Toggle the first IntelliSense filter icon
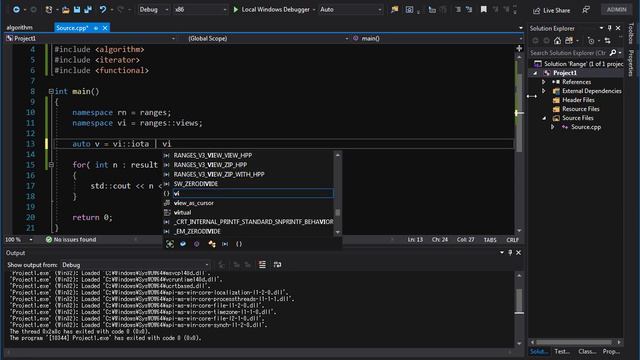The height and width of the screenshot is (360, 640). tap(170, 244)
